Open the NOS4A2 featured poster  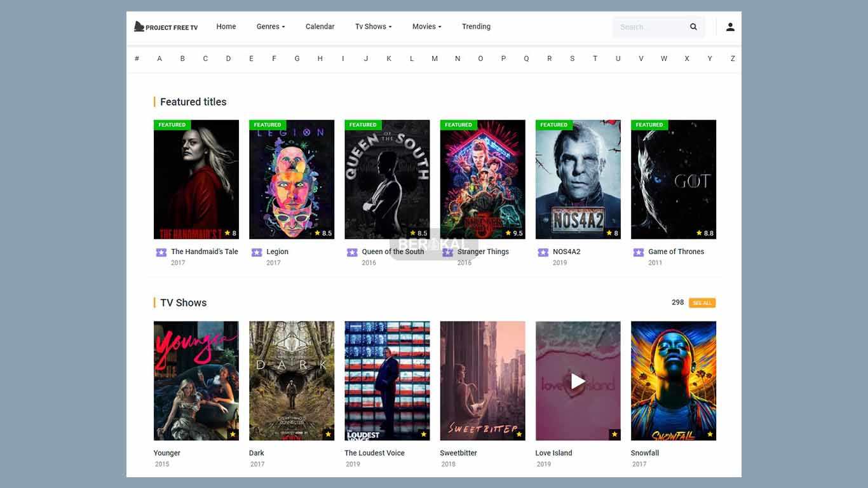tap(578, 179)
